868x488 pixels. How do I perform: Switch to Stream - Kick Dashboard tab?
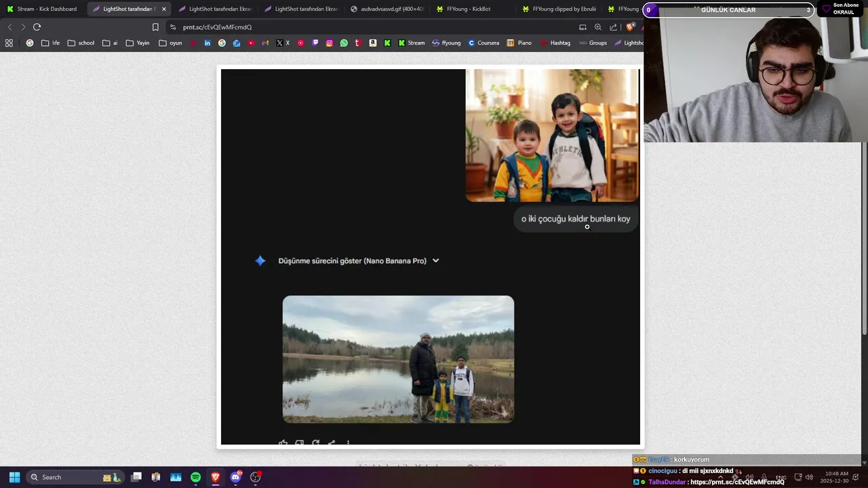tap(42, 9)
